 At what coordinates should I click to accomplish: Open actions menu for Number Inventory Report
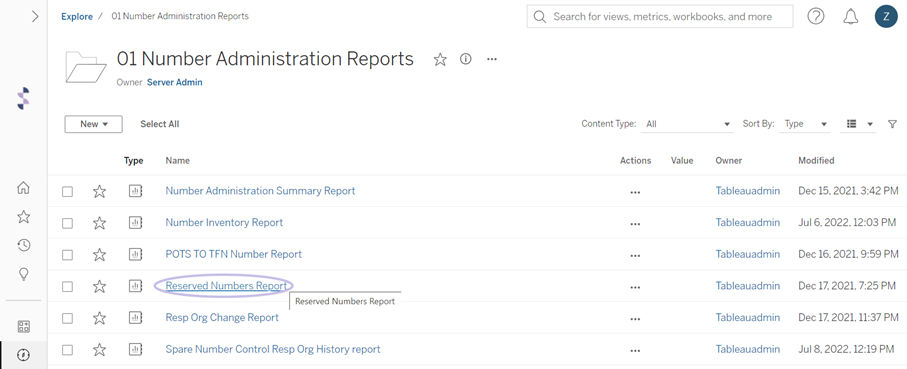point(635,224)
